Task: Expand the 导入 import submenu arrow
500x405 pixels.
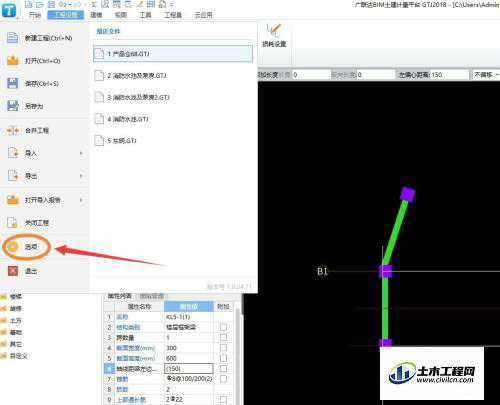Action: coord(81,153)
